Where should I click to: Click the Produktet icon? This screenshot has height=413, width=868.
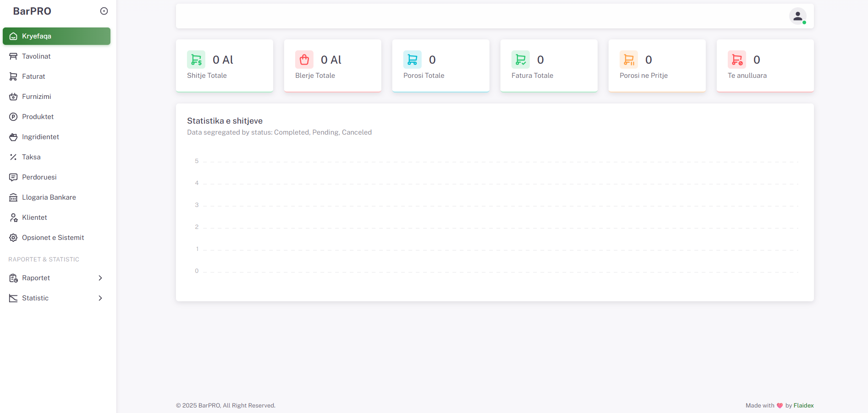click(13, 117)
